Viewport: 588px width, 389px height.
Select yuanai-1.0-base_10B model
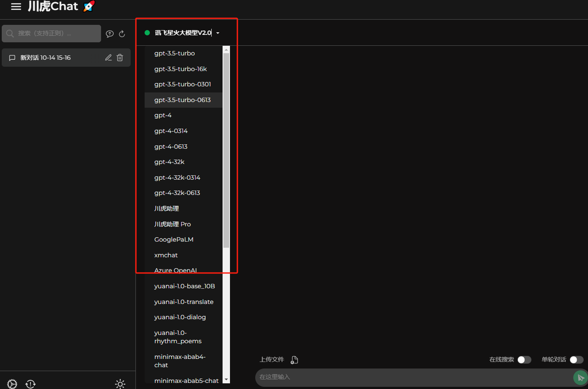pos(184,286)
